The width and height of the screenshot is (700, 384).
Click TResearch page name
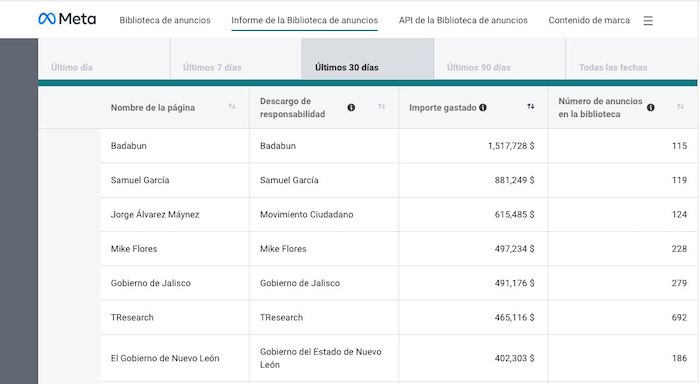[132, 317]
